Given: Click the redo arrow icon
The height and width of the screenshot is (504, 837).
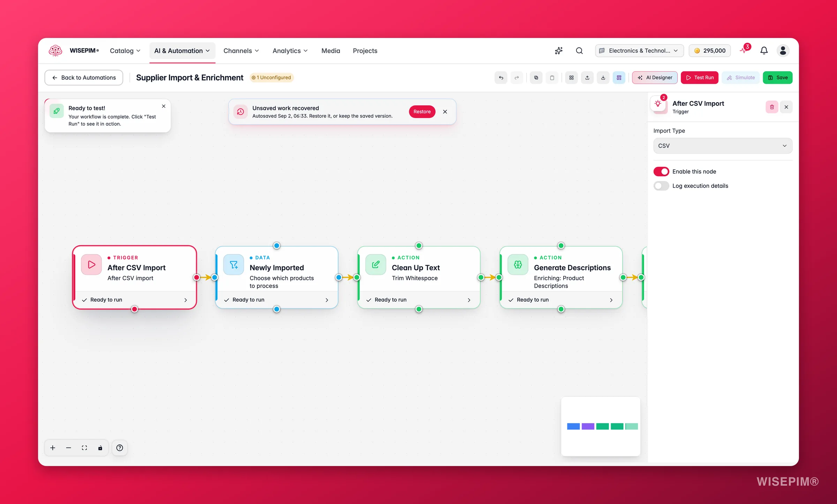Looking at the screenshot, I should 516,77.
